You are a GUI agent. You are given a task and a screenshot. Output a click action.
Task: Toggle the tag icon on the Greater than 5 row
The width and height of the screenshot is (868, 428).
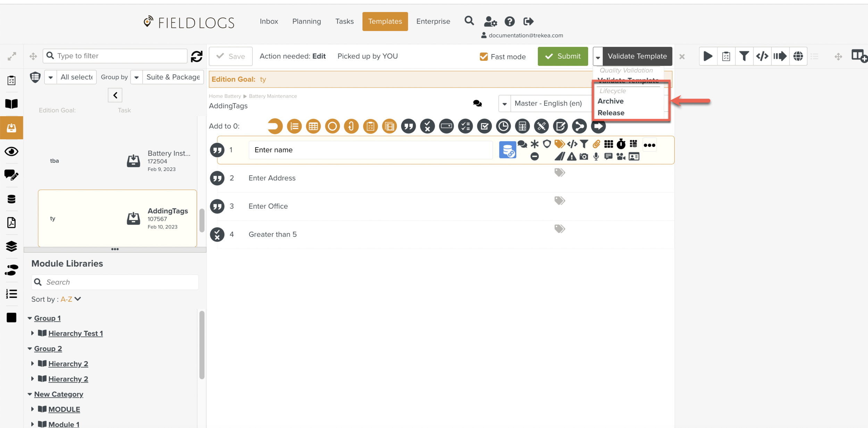[x=559, y=228]
